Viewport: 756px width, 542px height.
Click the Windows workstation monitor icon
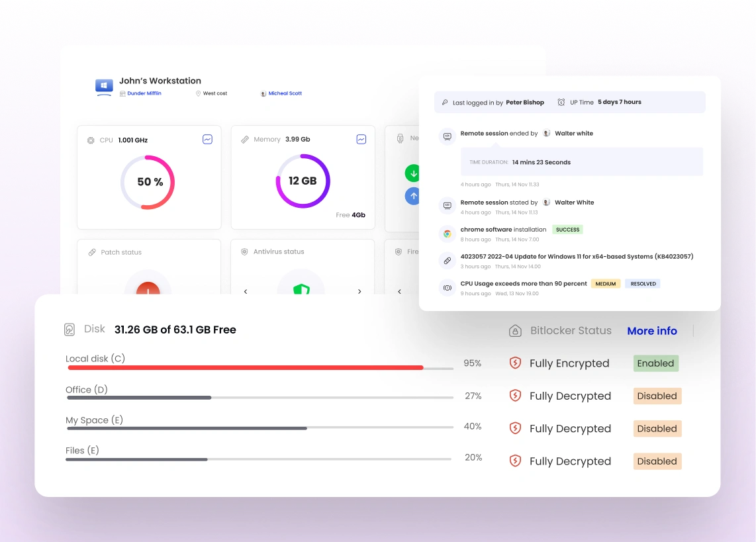pyautogui.click(x=105, y=86)
